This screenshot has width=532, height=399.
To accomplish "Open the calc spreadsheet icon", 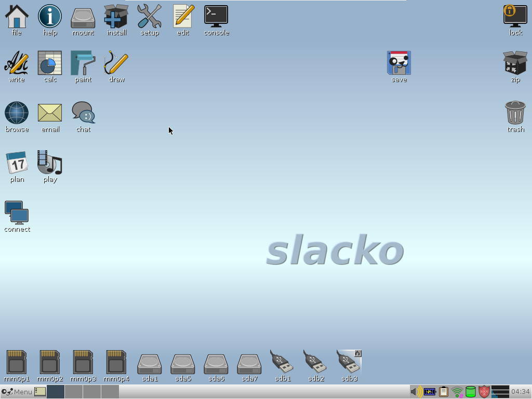I will tap(50, 63).
